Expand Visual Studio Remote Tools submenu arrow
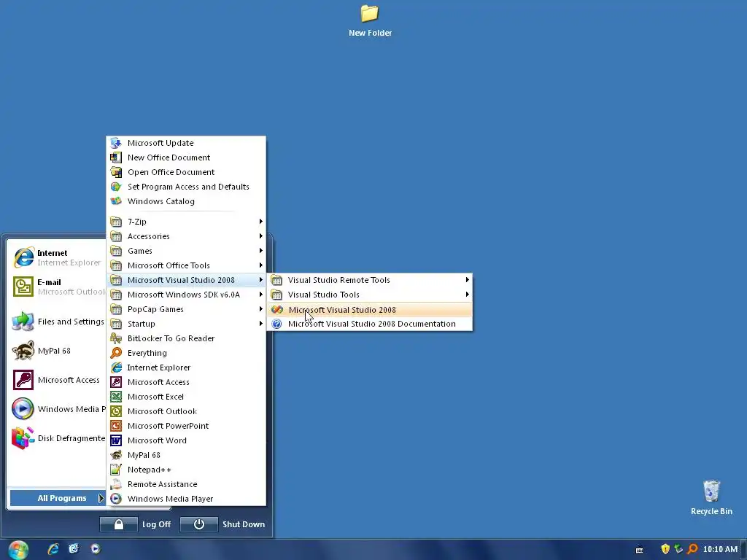Image resolution: width=747 pixels, height=560 pixels. coord(468,280)
